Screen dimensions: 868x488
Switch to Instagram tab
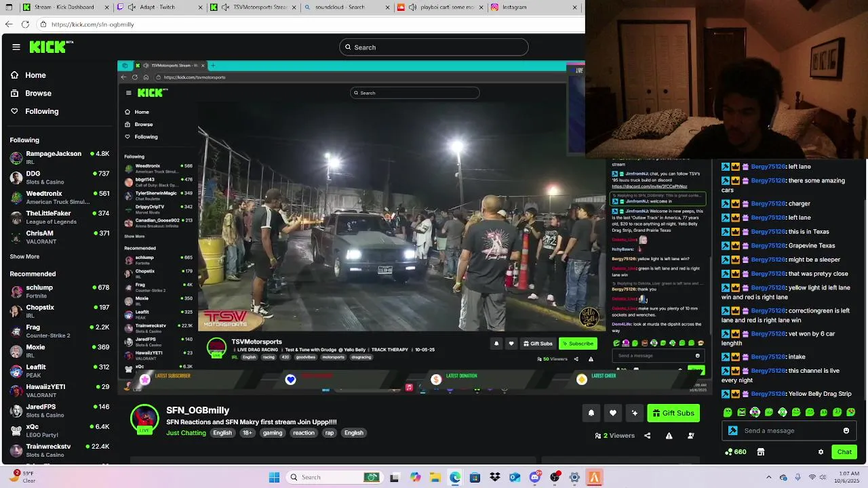coord(533,7)
